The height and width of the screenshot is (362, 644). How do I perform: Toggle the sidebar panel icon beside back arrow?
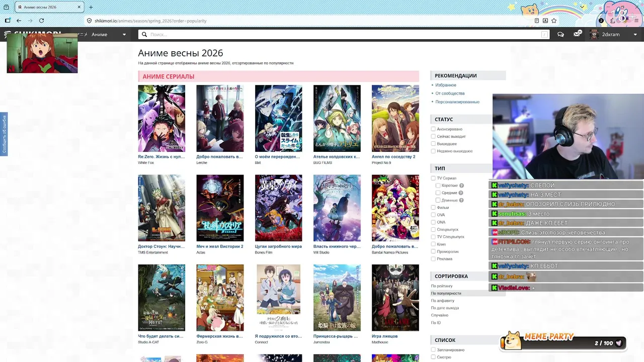coord(8,21)
